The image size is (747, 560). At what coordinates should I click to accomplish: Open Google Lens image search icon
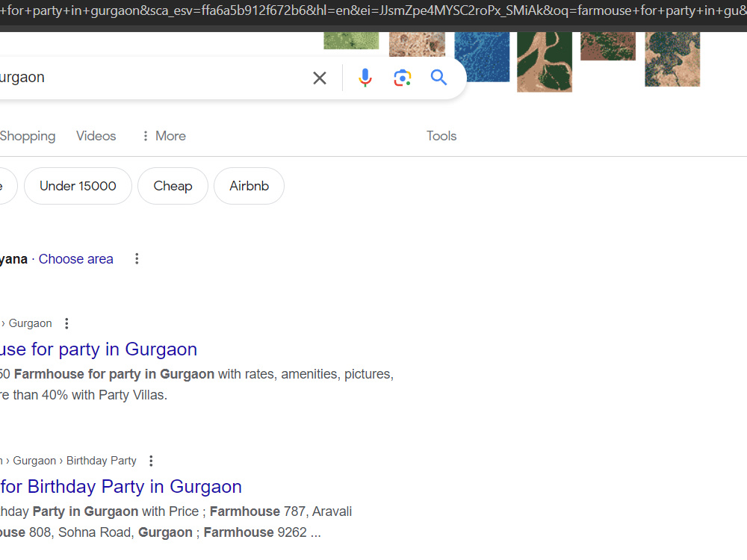403,78
